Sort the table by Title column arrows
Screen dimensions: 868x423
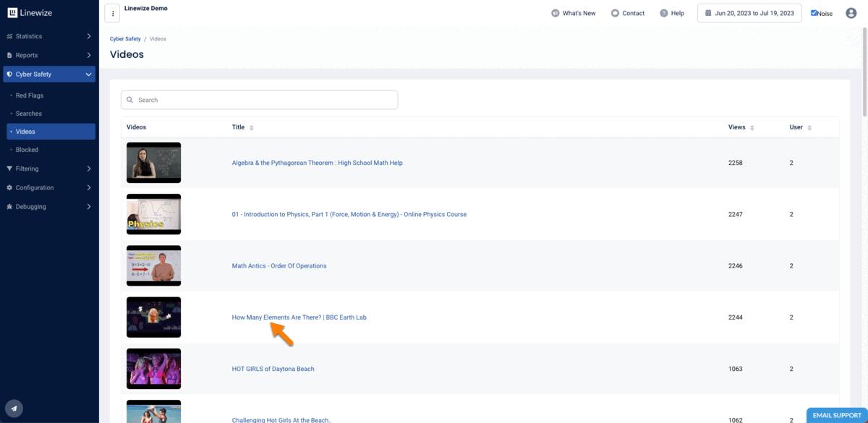click(x=252, y=127)
